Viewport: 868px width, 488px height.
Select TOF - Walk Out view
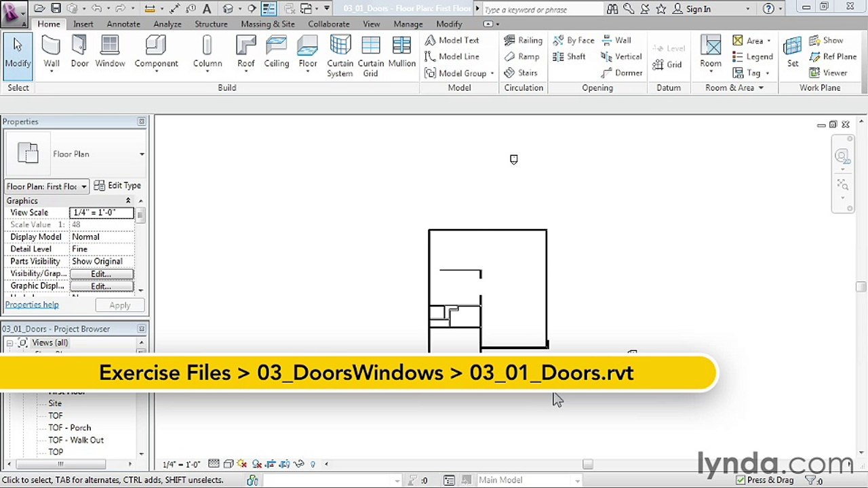pyautogui.click(x=76, y=440)
